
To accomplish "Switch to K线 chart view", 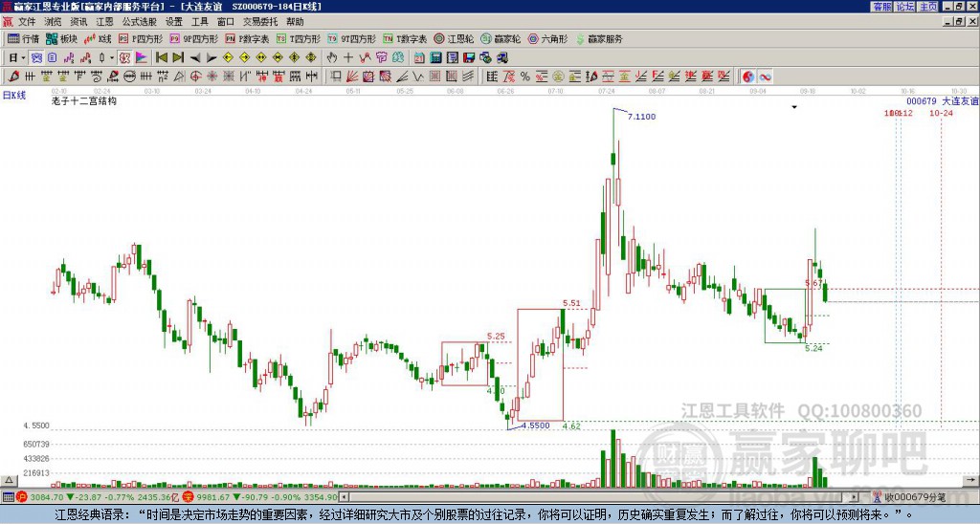I will coord(98,38).
